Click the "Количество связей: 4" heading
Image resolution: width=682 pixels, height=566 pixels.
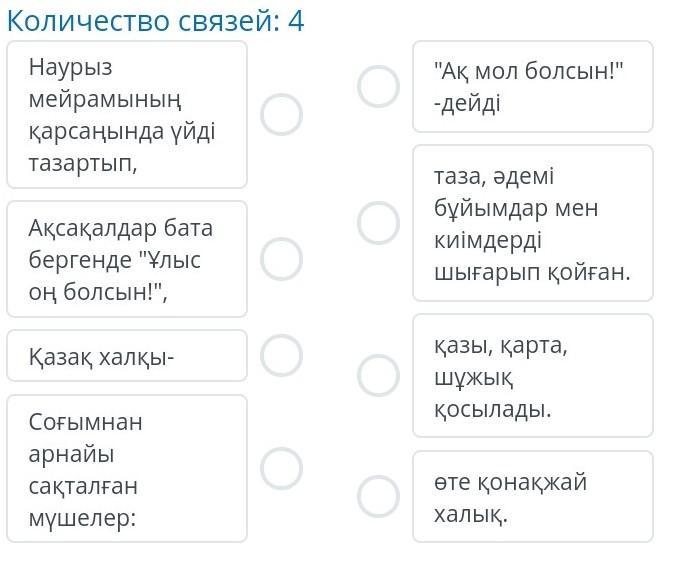point(156,21)
